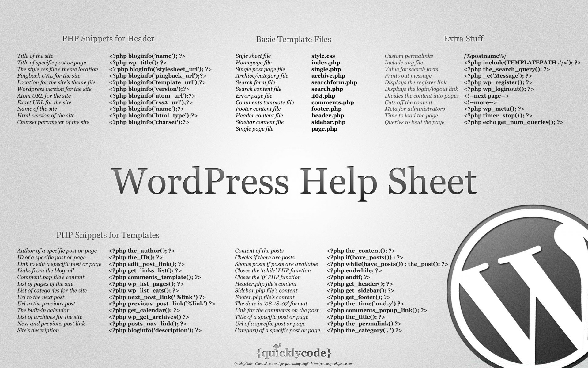Click the style.css template file reference
The image size is (588, 368).
tap(322, 56)
